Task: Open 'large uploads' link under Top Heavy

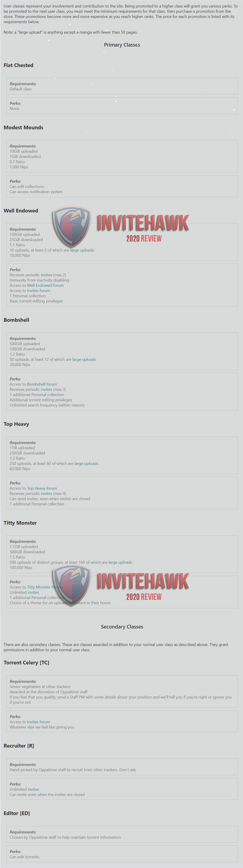Action: click(x=86, y=464)
